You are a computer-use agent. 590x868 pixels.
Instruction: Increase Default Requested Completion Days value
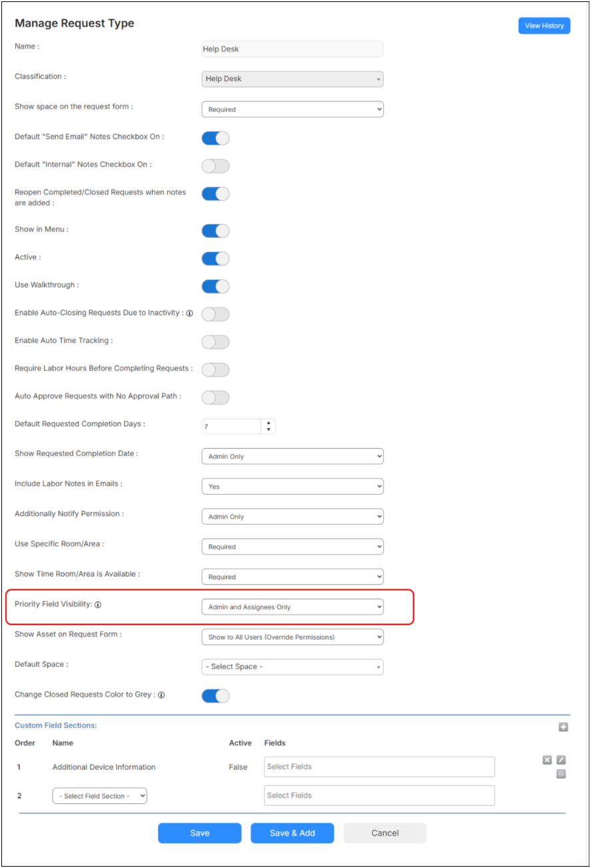tap(268, 423)
